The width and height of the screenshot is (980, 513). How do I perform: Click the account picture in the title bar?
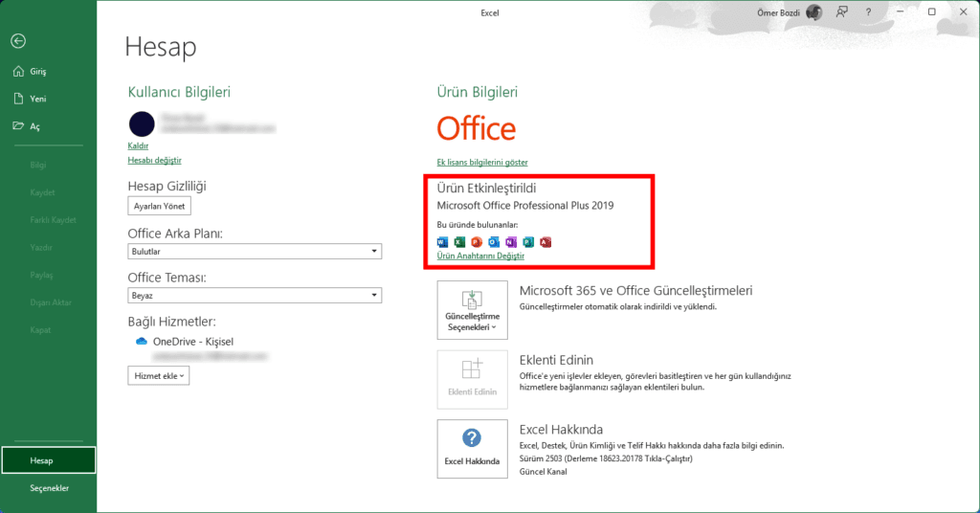click(x=813, y=12)
